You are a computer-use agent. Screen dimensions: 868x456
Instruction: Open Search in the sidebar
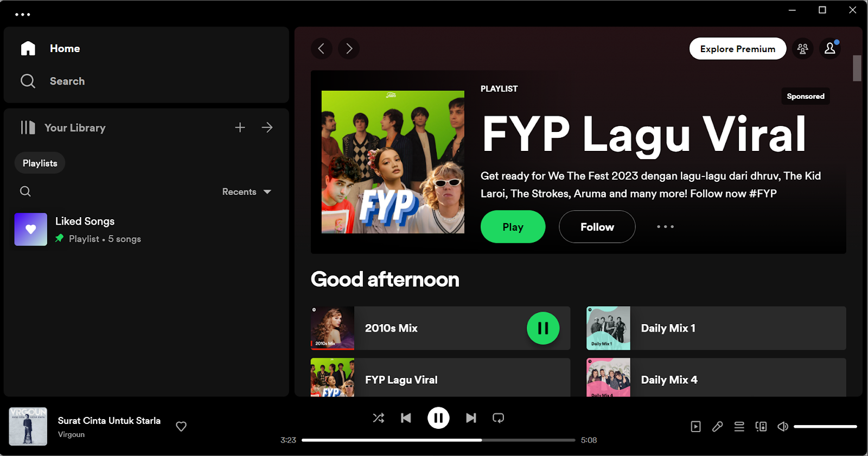tap(67, 81)
